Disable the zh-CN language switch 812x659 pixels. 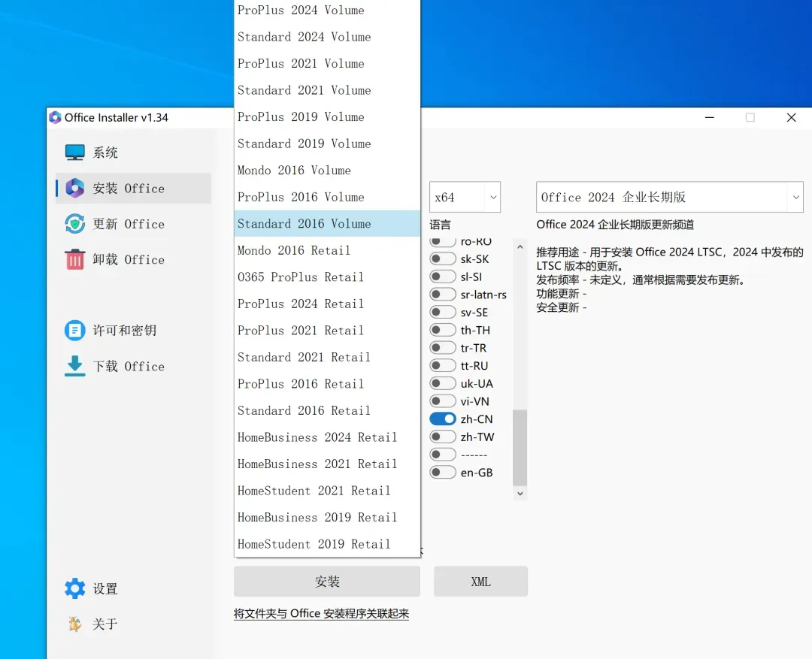click(443, 419)
